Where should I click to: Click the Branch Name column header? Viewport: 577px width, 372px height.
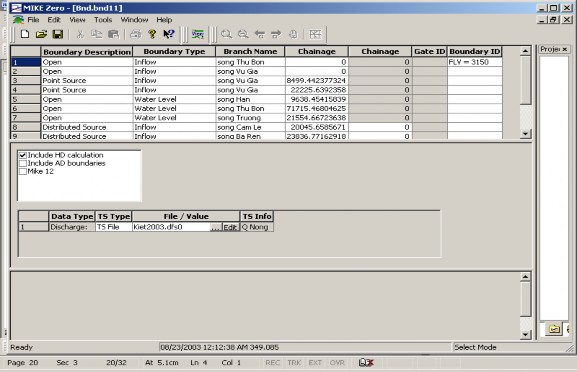point(250,52)
